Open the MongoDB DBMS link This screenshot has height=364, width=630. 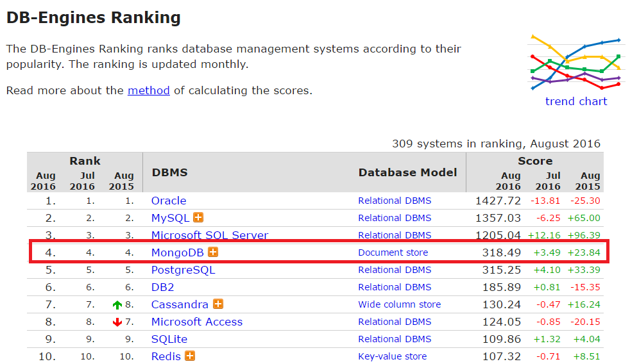pos(178,252)
